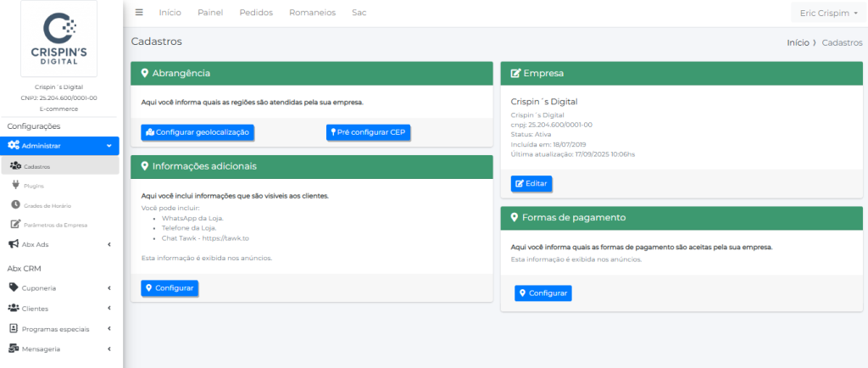The height and width of the screenshot is (368, 868).
Task: Click the Cuponeria tag icon
Action: 14,287
